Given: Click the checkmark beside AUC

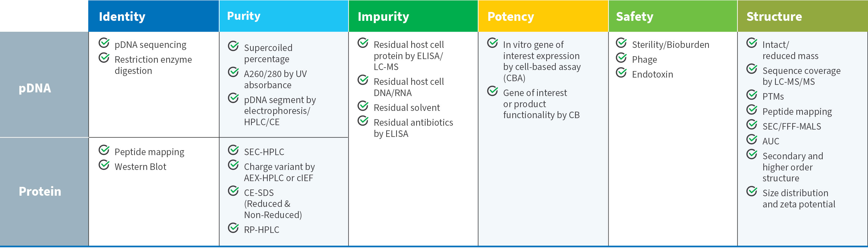Looking at the screenshot, I should tap(751, 139).
